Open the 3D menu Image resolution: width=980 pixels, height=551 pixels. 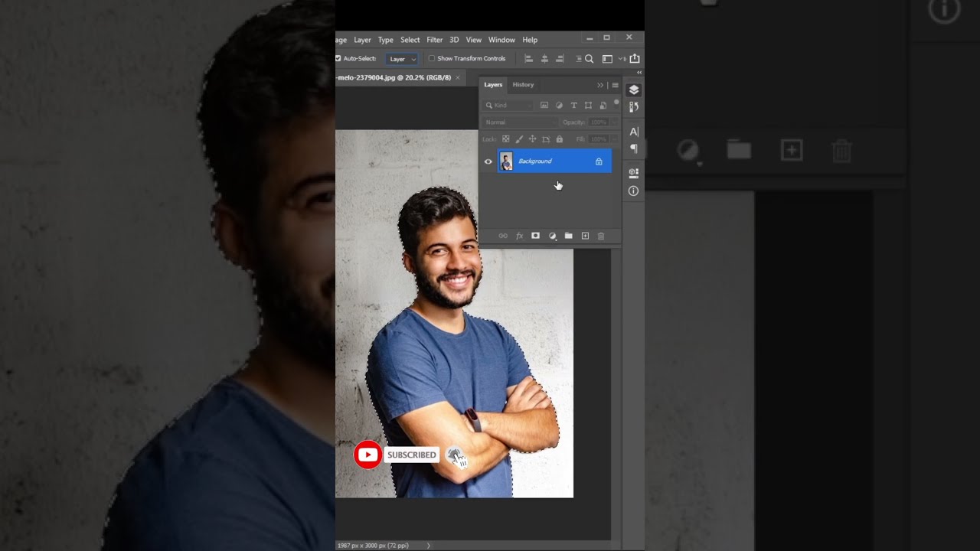[454, 40]
